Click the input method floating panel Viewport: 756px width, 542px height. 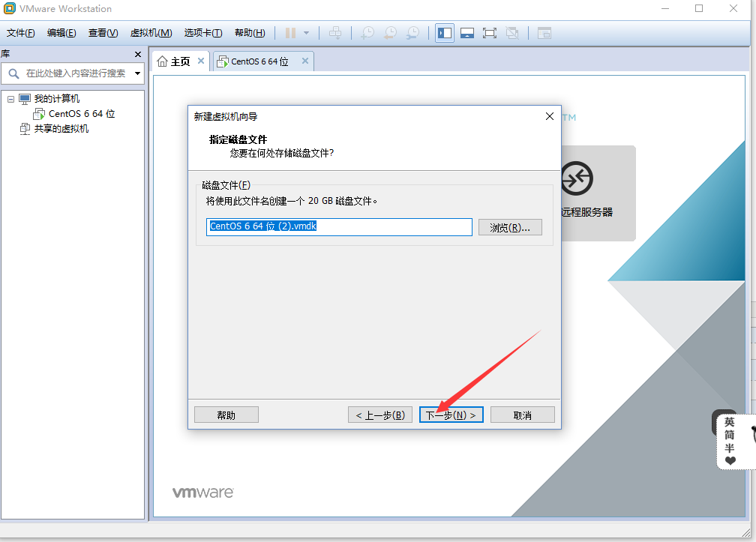click(734, 440)
